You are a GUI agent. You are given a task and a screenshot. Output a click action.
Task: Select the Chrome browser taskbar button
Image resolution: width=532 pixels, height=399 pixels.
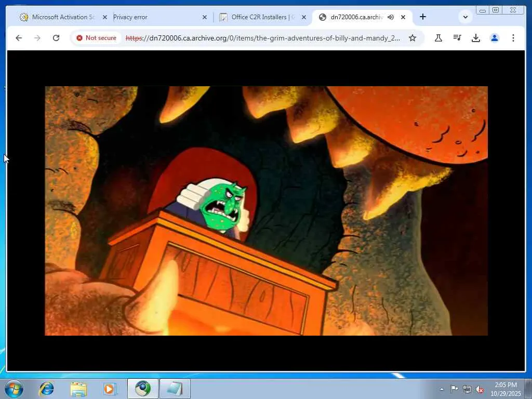click(x=143, y=389)
